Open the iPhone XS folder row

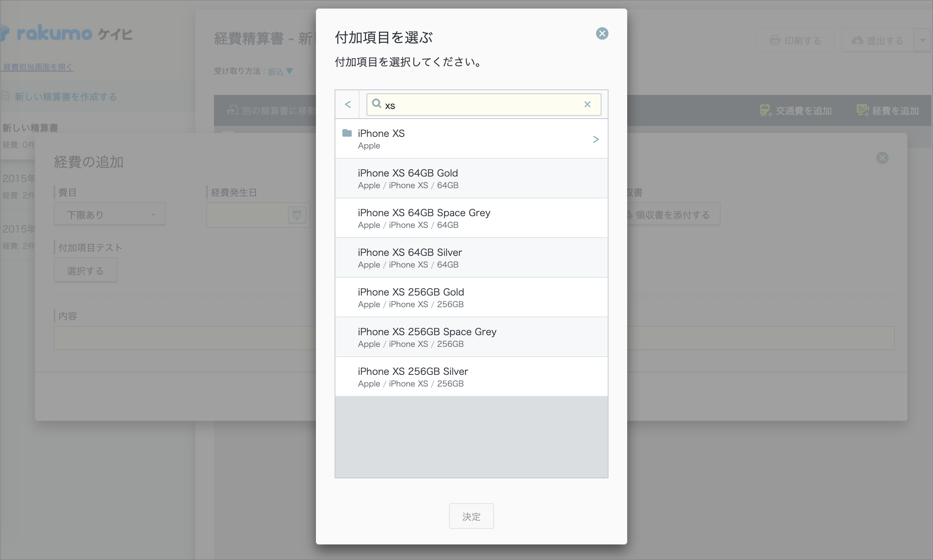click(x=471, y=139)
